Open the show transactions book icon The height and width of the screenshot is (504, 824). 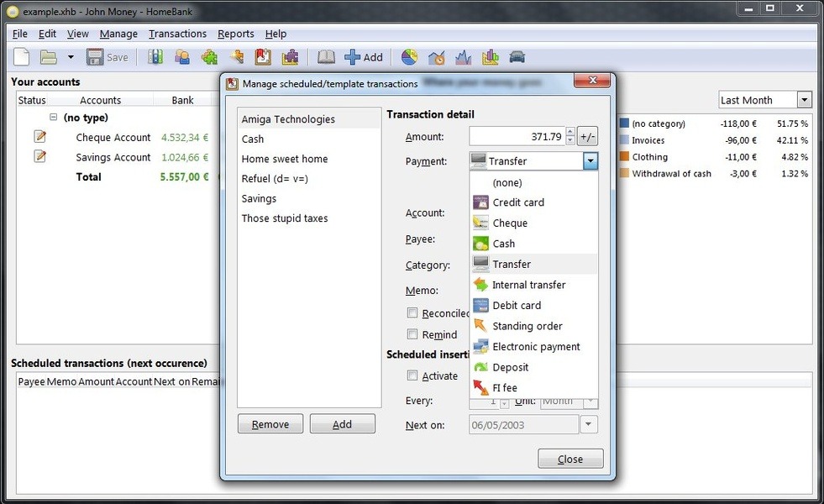pyautogui.click(x=326, y=57)
